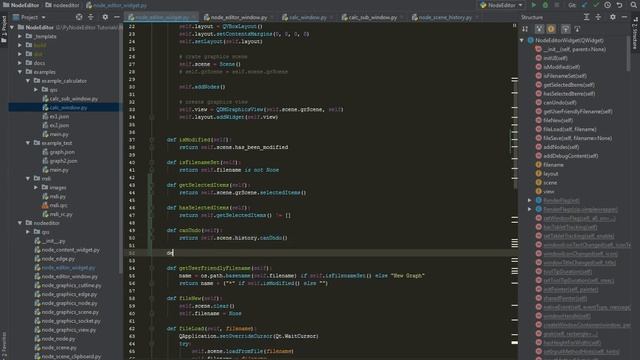Jump to fileLoad(self, filename) in the Structure panel
Image resolution: width=640 pixels, height=360 pixels.
click(x=570, y=129)
